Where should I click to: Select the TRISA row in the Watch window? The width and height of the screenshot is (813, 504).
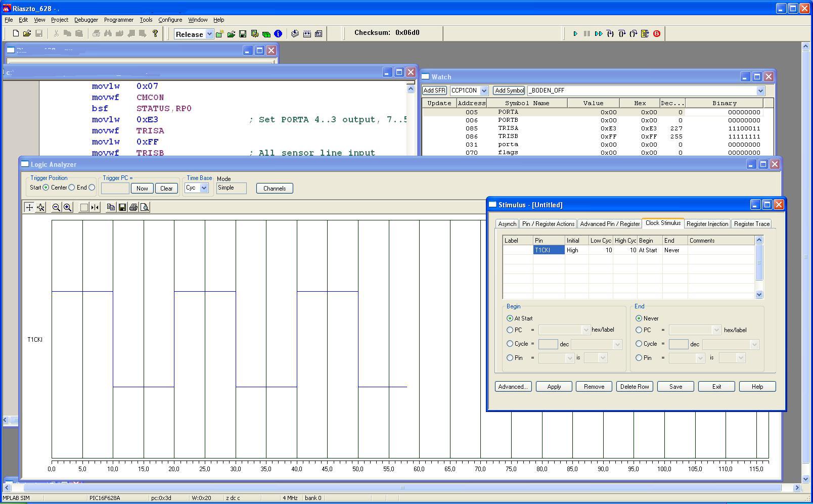pos(598,128)
